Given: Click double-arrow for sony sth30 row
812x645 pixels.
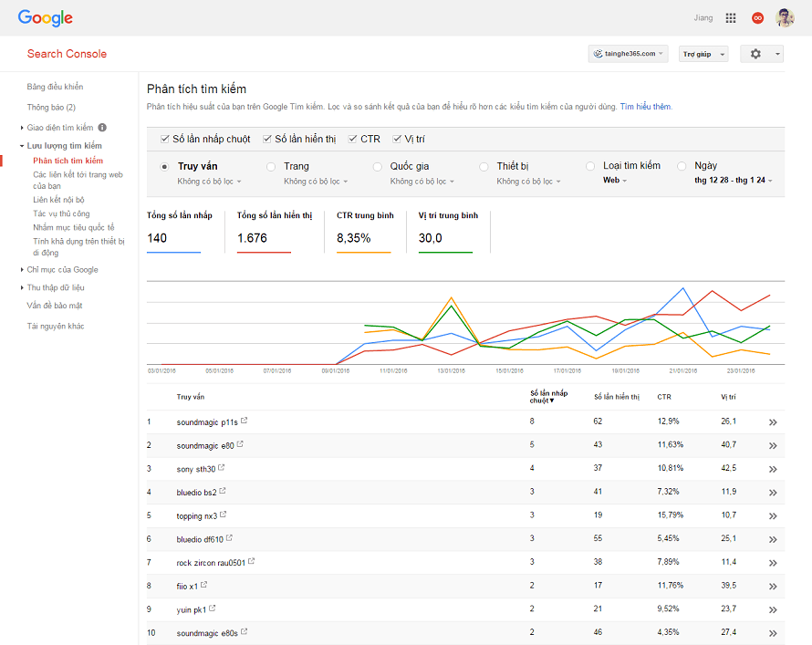Looking at the screenshot, I should (x=773, y=469).
